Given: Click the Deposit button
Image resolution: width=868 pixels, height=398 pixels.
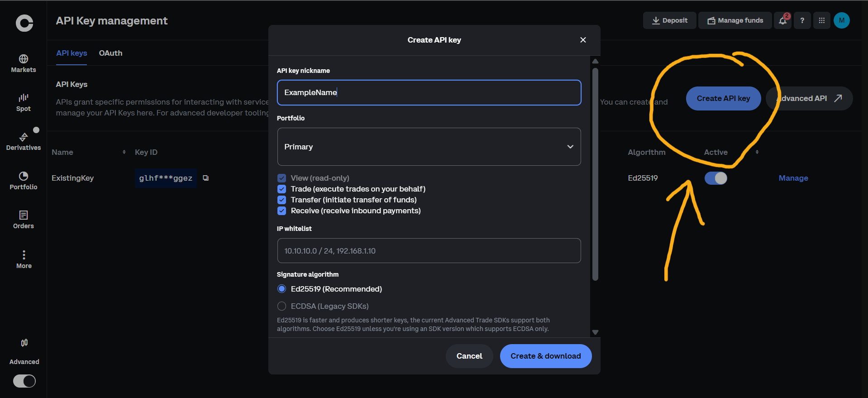Looking at the screenshot, I should pos(670,20).
